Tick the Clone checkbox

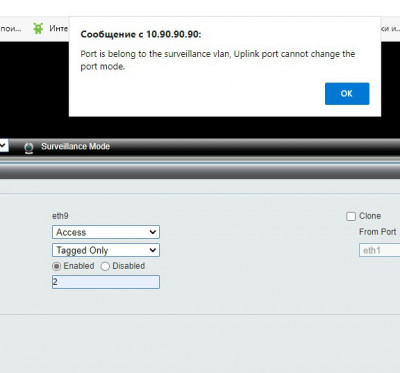coord(351,216)
